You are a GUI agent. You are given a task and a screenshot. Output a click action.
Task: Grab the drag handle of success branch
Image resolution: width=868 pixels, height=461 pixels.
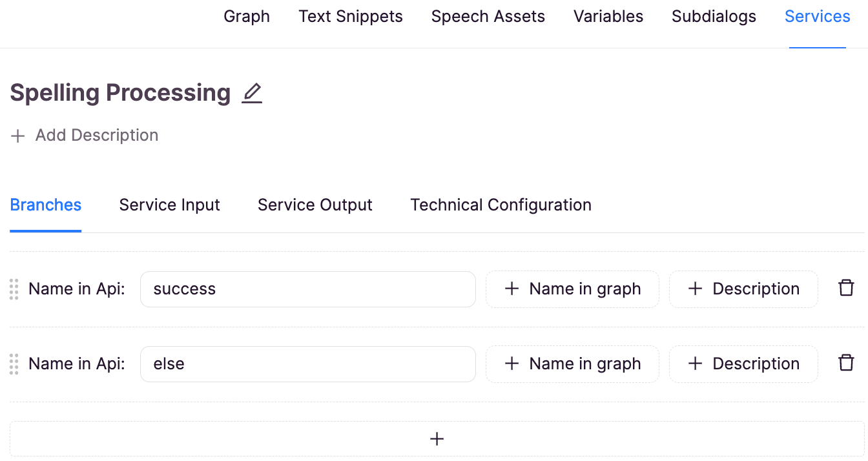click(14, 289)
